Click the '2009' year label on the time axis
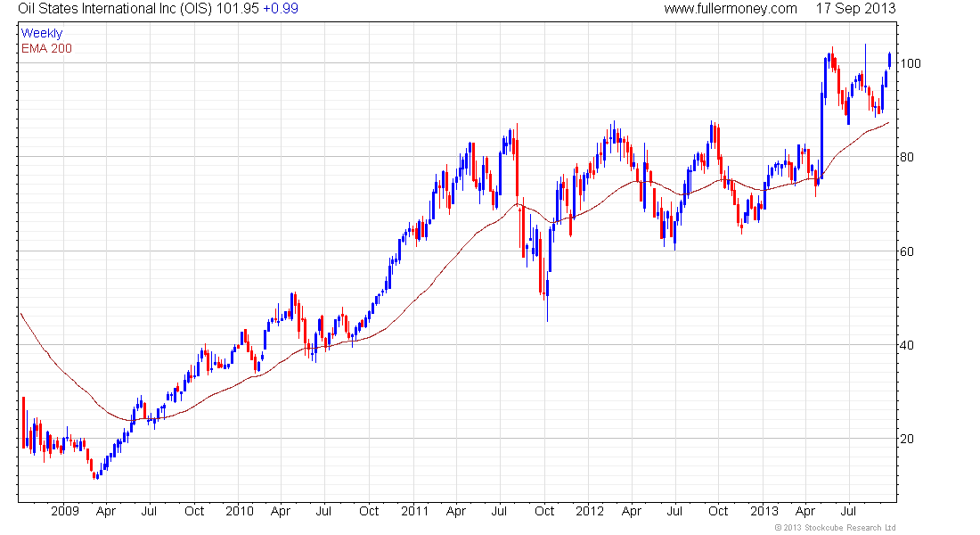This screenshot has width=980, height=535. (65, 511)
